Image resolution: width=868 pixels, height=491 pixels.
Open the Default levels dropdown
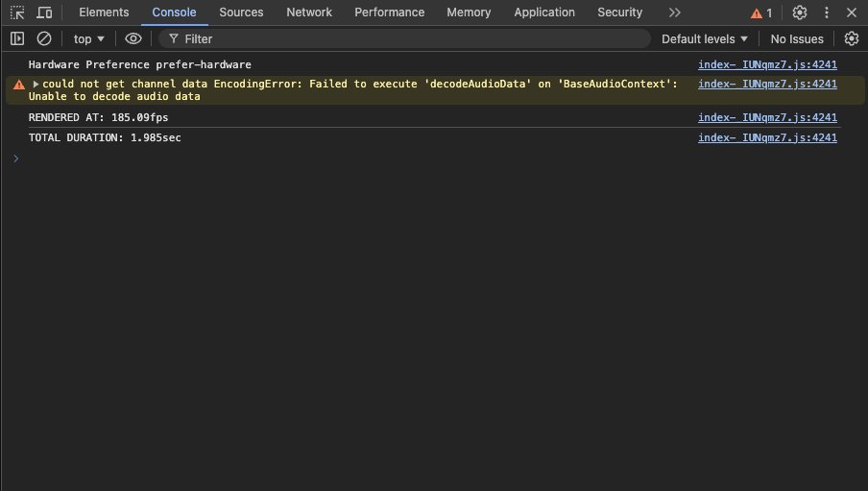click(704, 38)
